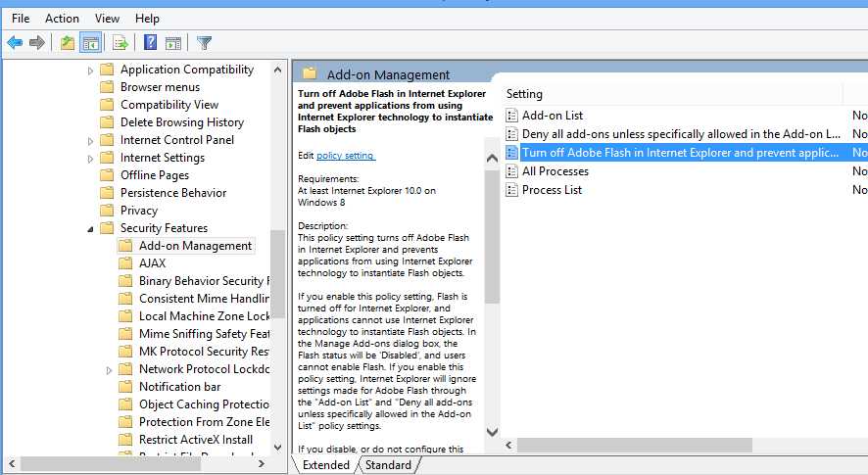Click the Notification bar folder icon

click(125, 387)
